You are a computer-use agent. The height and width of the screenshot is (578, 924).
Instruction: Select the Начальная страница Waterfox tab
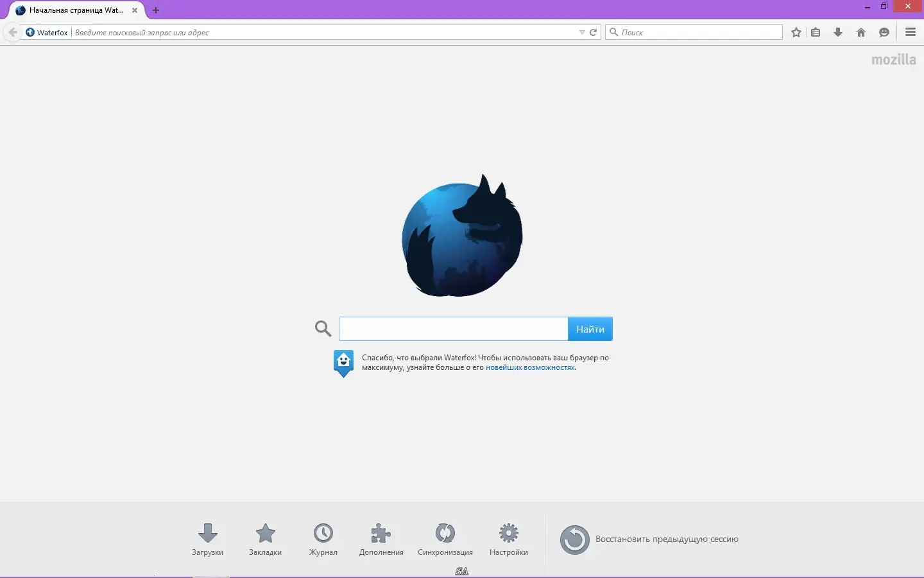tap(76, 10)
